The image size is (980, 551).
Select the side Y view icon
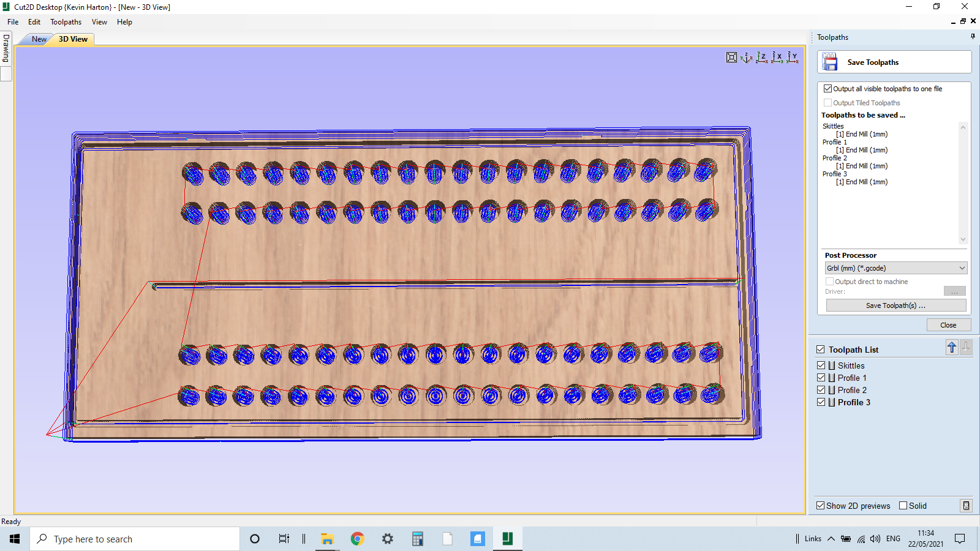(792, 57)
